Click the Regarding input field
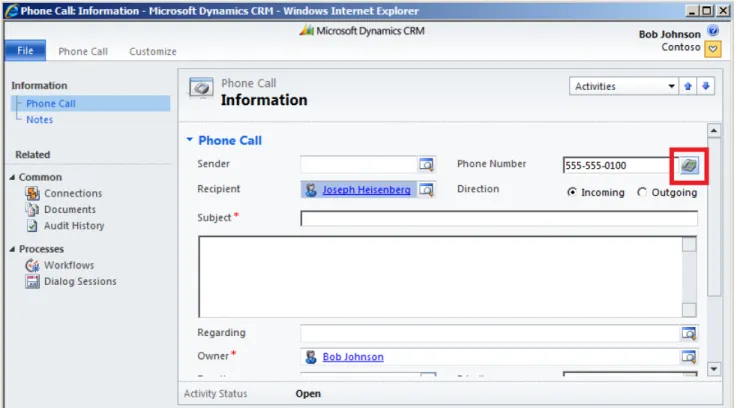 pos(490,333)
